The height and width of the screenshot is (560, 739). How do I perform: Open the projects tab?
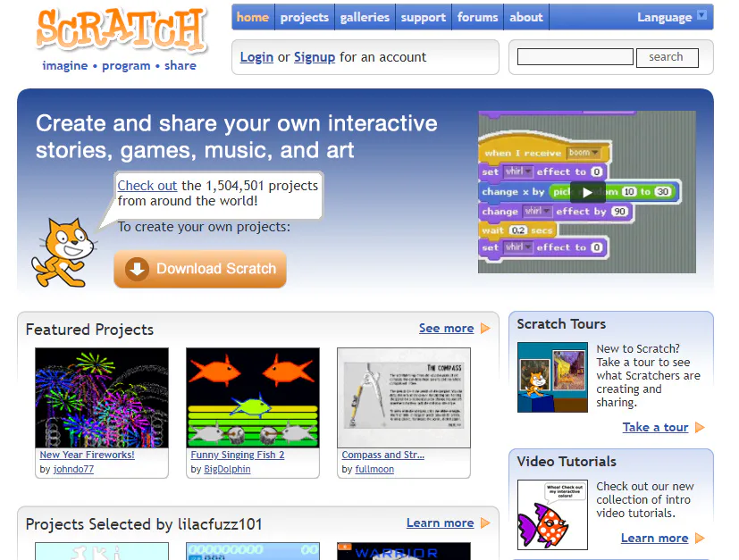305,18
